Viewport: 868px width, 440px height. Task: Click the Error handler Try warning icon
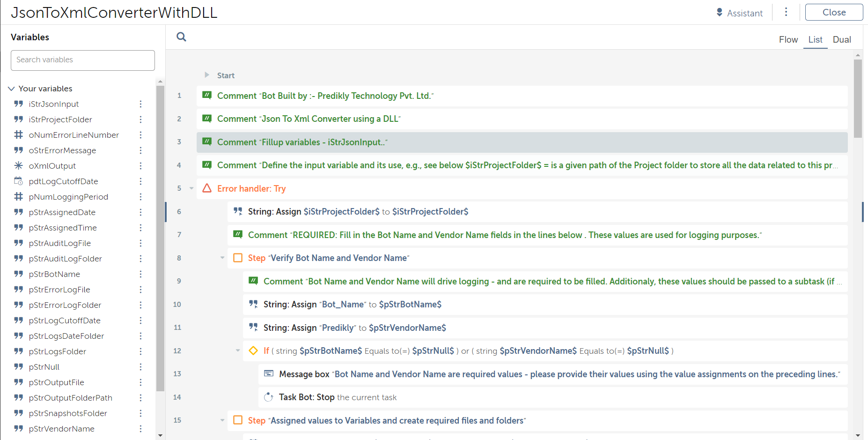206,188
